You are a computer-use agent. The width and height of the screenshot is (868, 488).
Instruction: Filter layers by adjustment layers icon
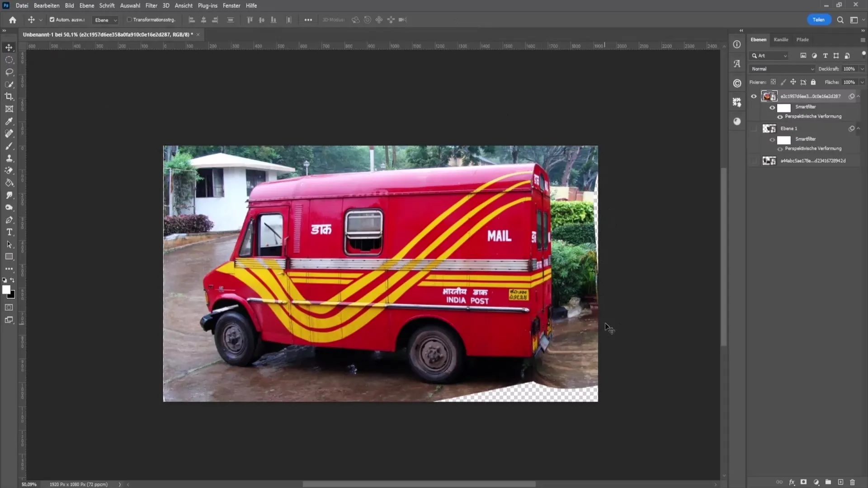click(x=814, y=56)
